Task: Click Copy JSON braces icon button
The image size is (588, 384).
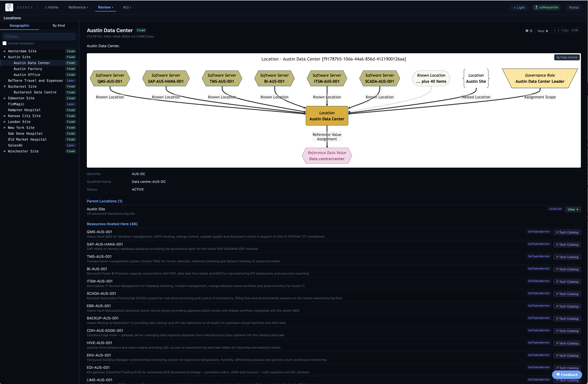Action: coord(566,30)
